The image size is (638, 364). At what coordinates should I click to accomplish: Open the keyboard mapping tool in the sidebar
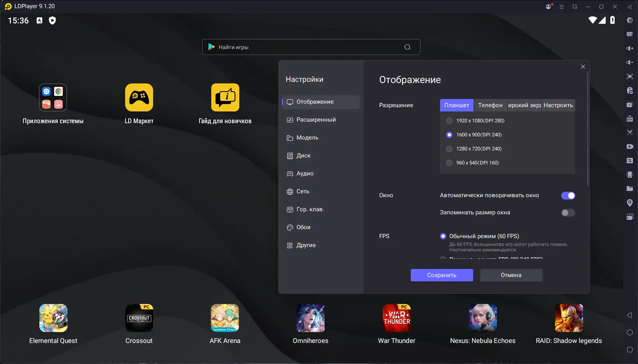tap(629, 34)
